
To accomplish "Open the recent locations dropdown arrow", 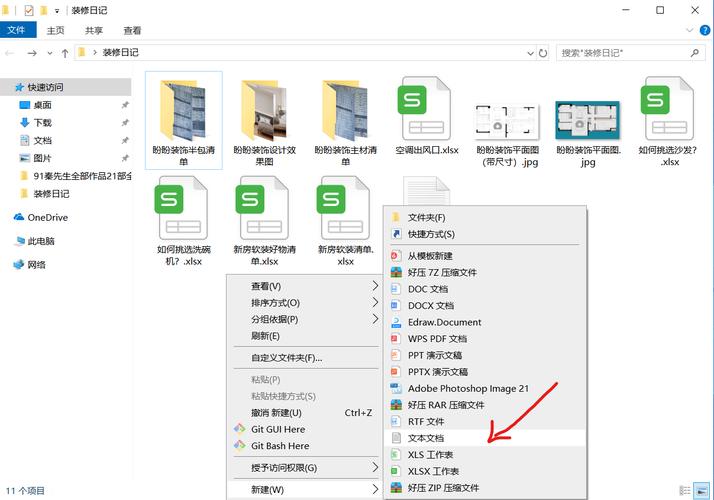I will (50, 53).
